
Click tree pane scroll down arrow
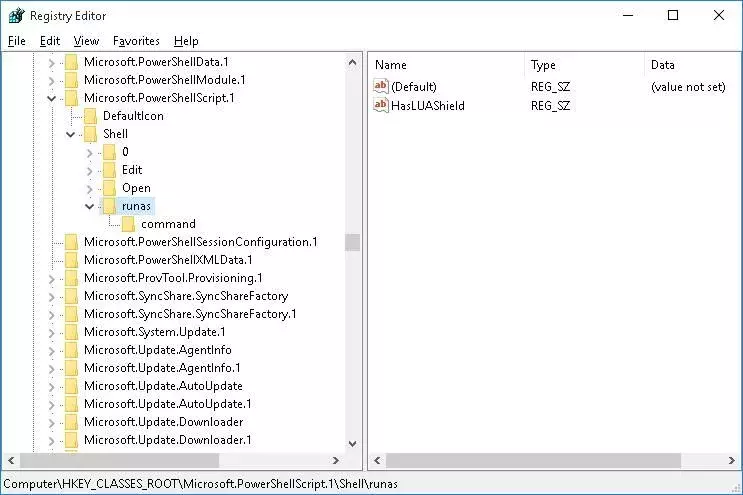tap(352, 444)
